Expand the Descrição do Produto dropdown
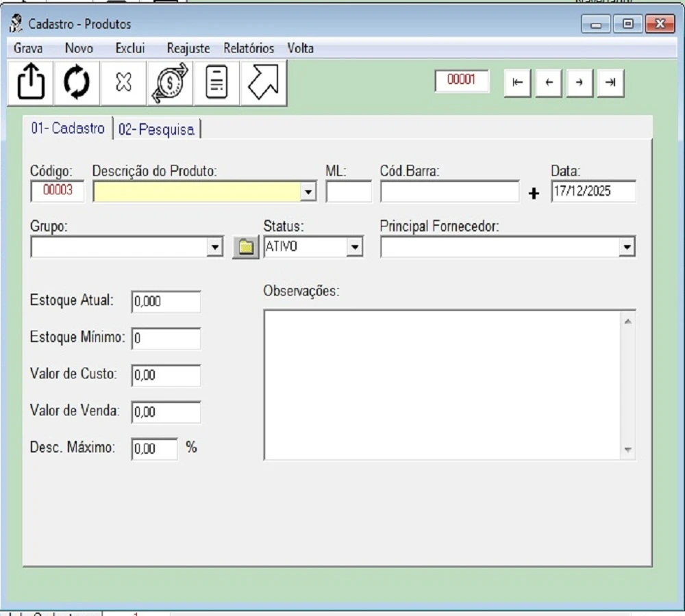The height and width of the screenshot is (616, 685). (x=308, y=192)
